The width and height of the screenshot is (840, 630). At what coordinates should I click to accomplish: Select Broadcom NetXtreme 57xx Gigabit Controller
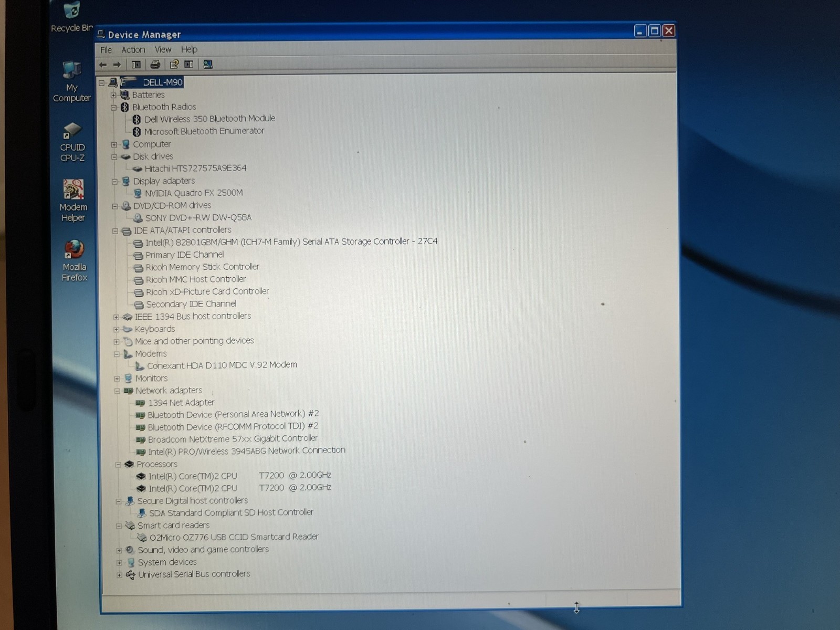click(233, 439)
